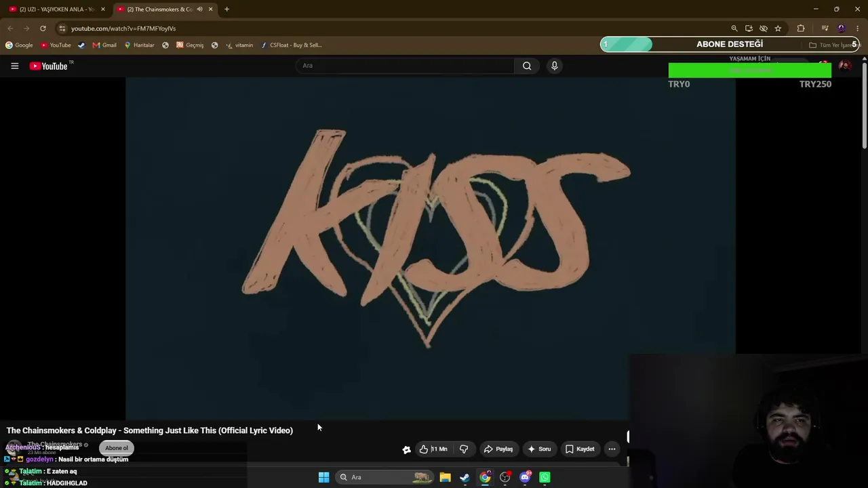View site information icon in address bar

pos(62,28)
